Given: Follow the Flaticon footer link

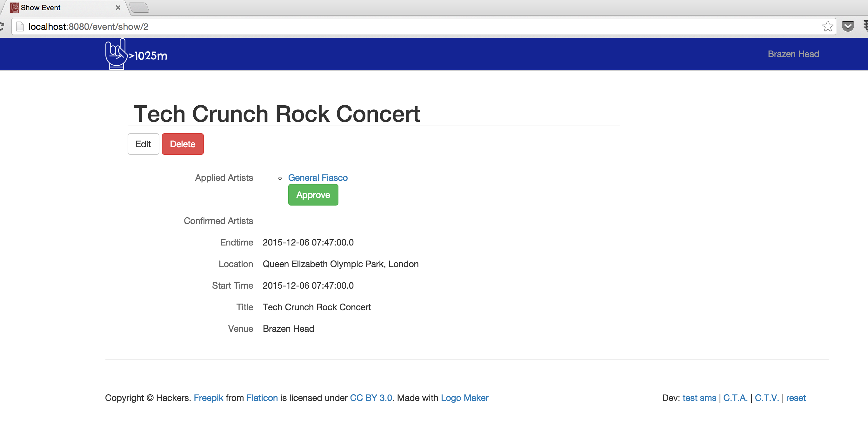Looking at the screenshot, I should [x=262, y=398].
